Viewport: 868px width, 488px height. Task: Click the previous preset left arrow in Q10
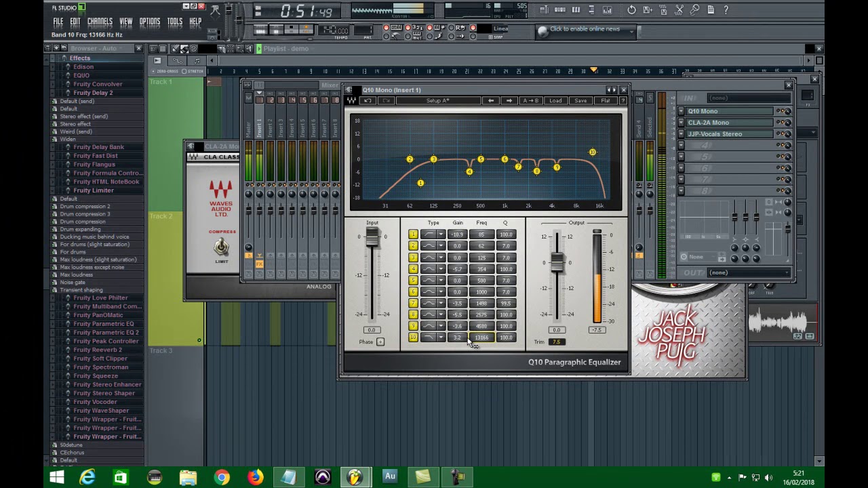coord(491,100)
